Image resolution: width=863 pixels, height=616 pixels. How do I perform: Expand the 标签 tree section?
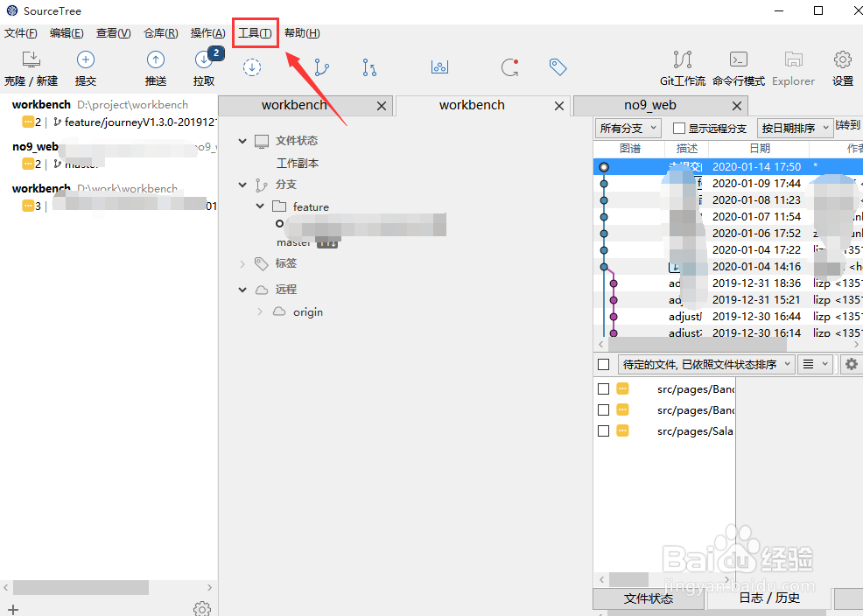[242, 264]
